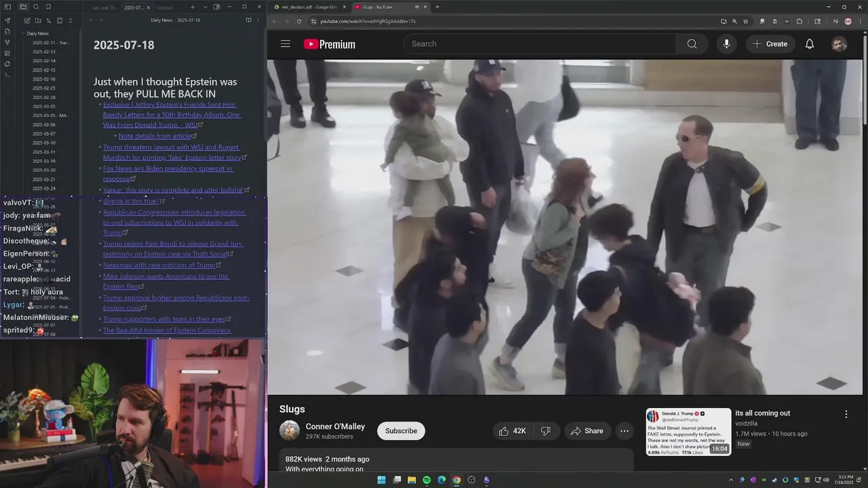Go to YouTube Premium home logo

click(330, 44)
